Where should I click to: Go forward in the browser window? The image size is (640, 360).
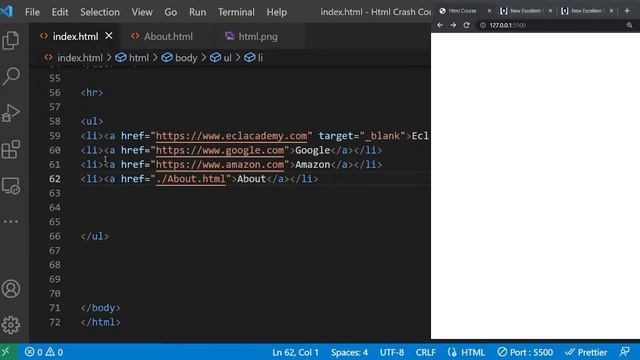453,25
